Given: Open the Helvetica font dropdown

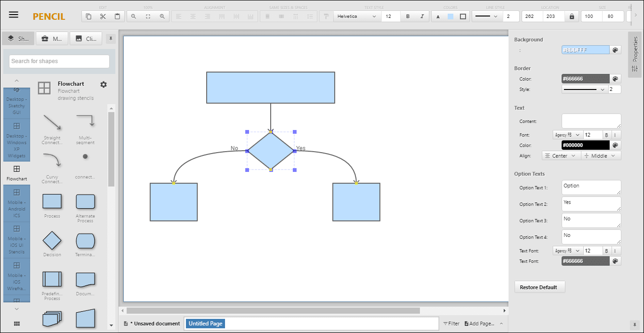Looking at the screenshot, I should pos(357,16).
